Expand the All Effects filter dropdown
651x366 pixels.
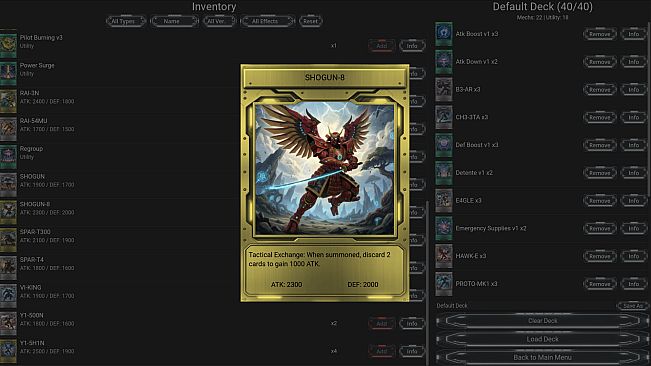[x=268, y=21]
